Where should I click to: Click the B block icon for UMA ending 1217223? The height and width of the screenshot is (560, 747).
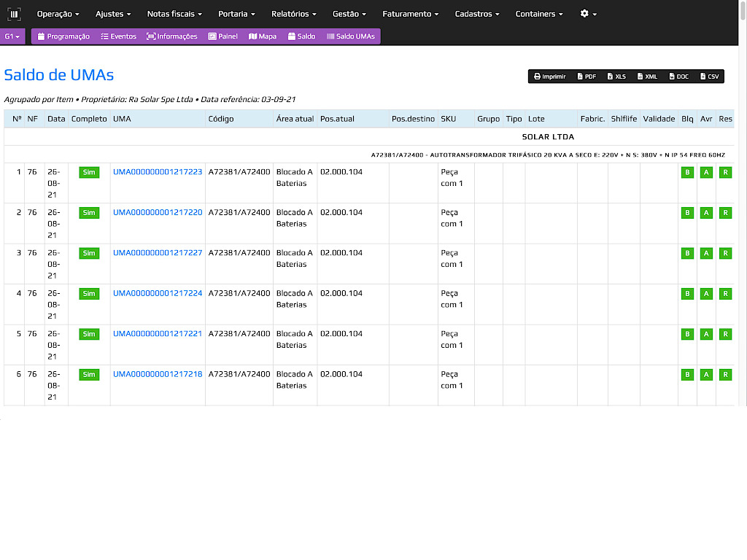pyautogui.click(x=687, y=172)
